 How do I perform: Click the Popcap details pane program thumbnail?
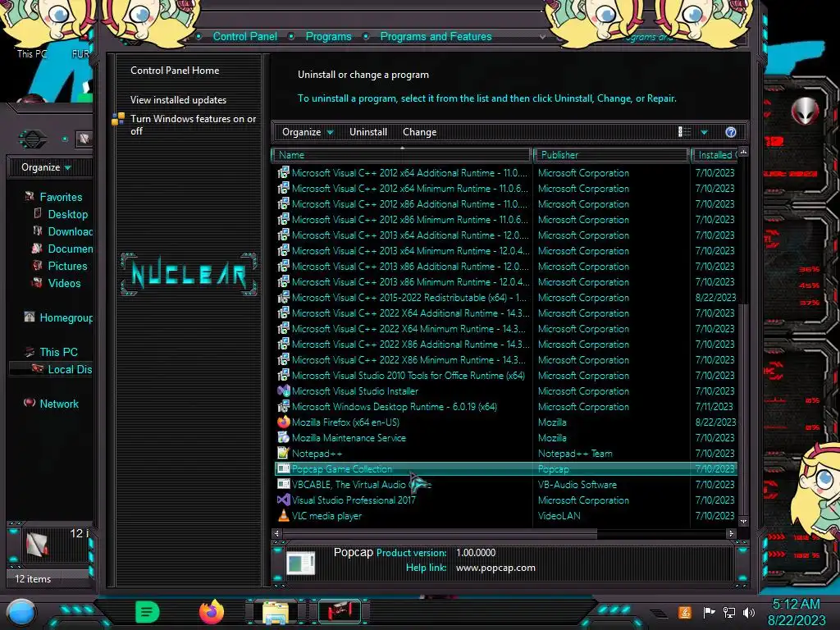point(300,563)
